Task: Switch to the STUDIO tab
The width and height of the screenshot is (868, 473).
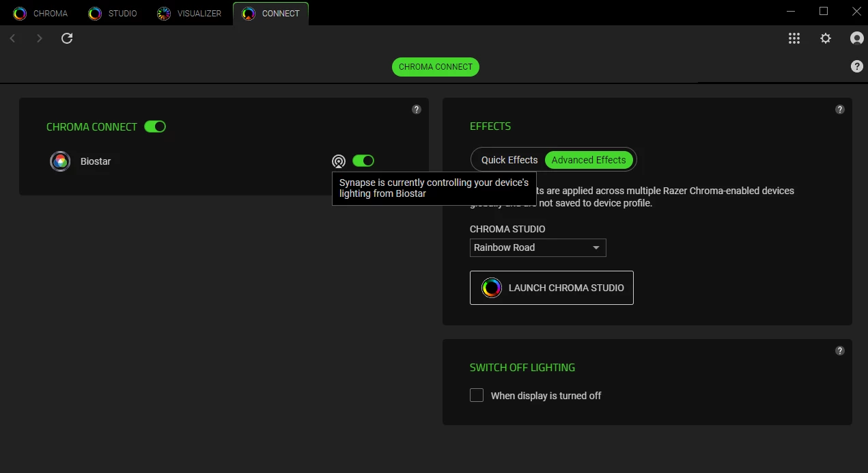Action: [x=113, y=13]
